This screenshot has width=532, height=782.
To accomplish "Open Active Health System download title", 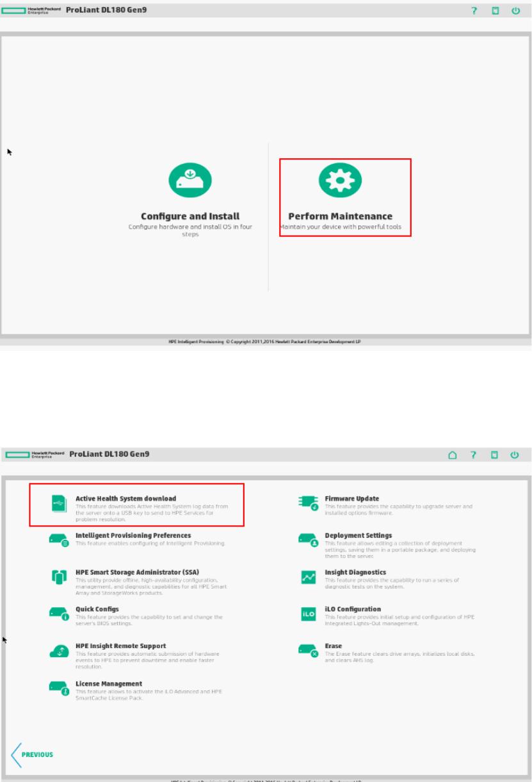I will tap(125, 498).
